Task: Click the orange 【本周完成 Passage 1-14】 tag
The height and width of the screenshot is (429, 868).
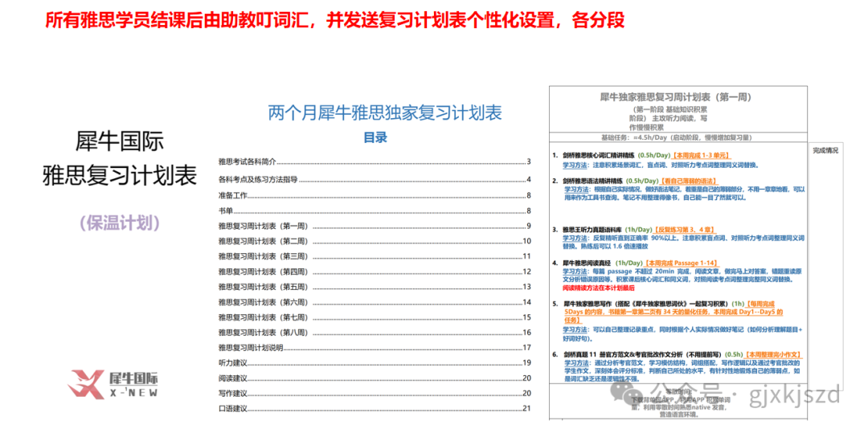Action: tap(682, 263)
